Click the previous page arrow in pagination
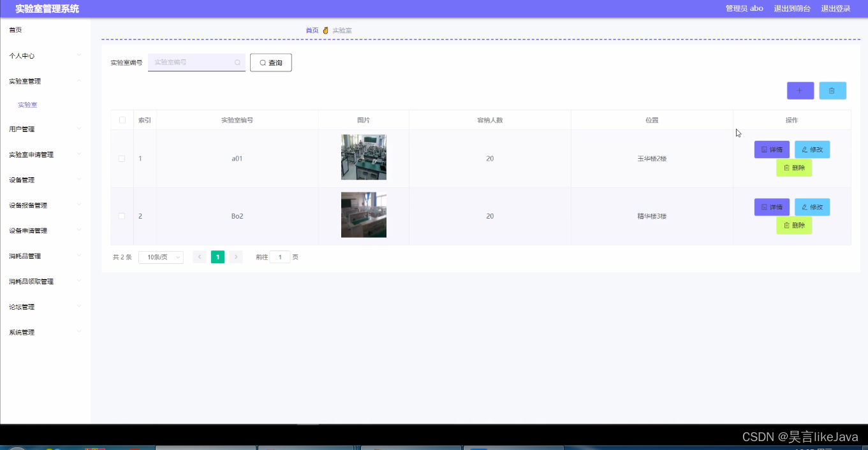 pos(199,257)
